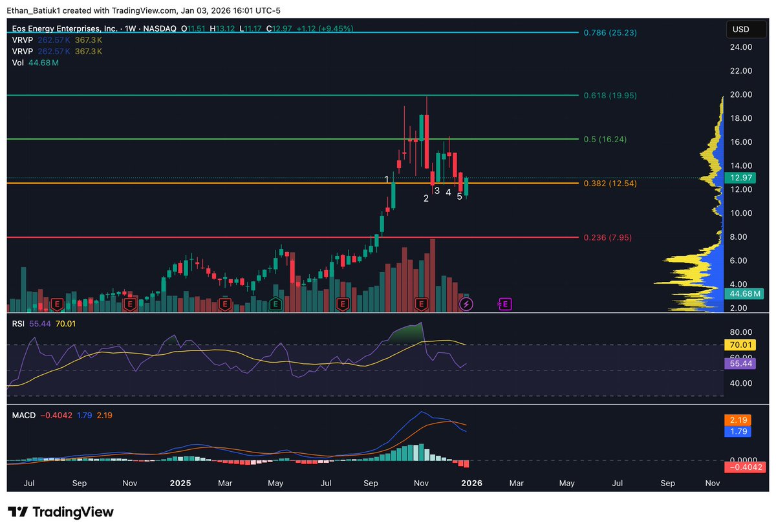
Task: Click the wave label 2 on chart
Action: 426,198
